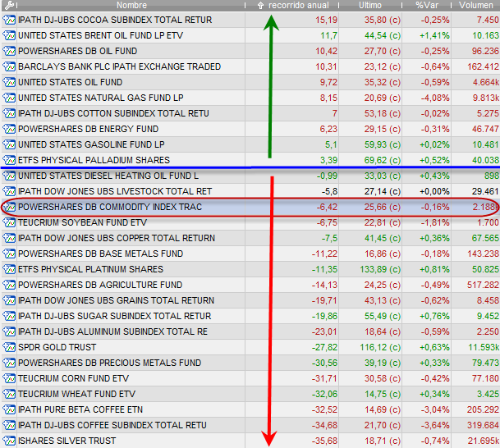Select TEUCRIUM SOYBEAN FUND ETV name

coord(83,222)
